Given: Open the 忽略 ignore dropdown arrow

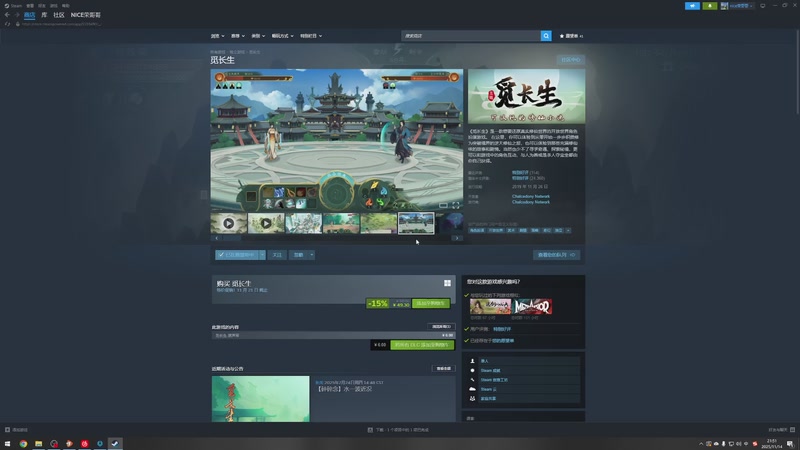Looking at the screenshot, I should pyautogui.click(x=311, y=255).
